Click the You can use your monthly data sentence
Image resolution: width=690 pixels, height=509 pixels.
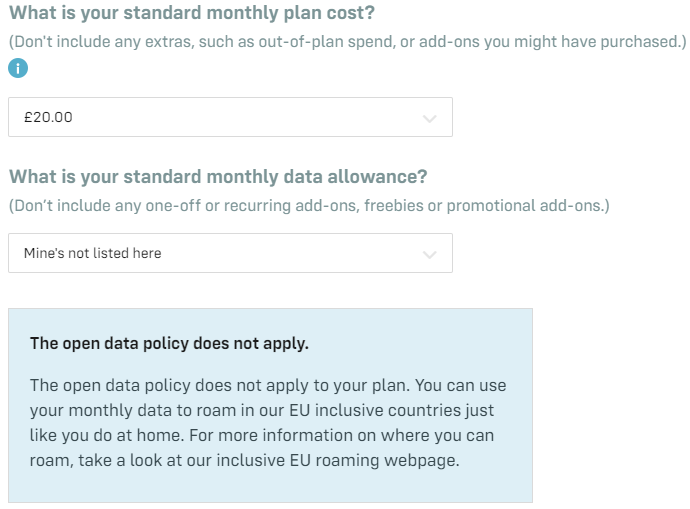(x=268, y=410)
